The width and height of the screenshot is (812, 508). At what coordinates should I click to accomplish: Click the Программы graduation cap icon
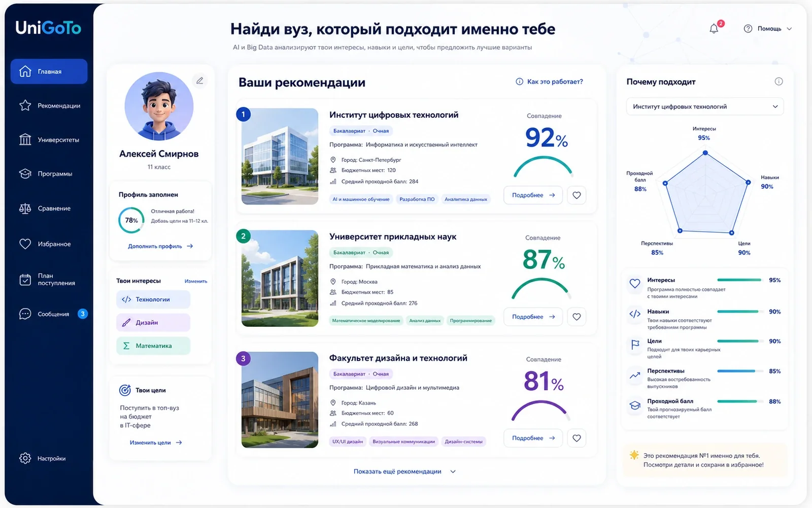pos(25,174)
